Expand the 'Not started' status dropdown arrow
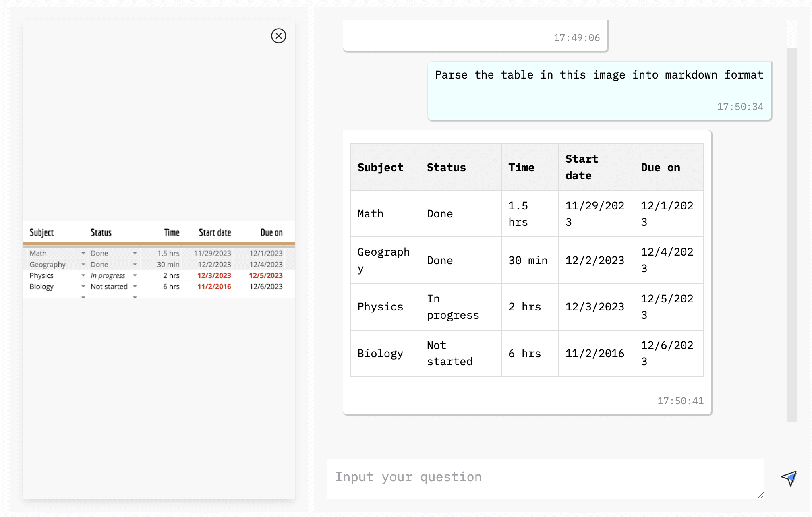812x517 pixels. 135,287
